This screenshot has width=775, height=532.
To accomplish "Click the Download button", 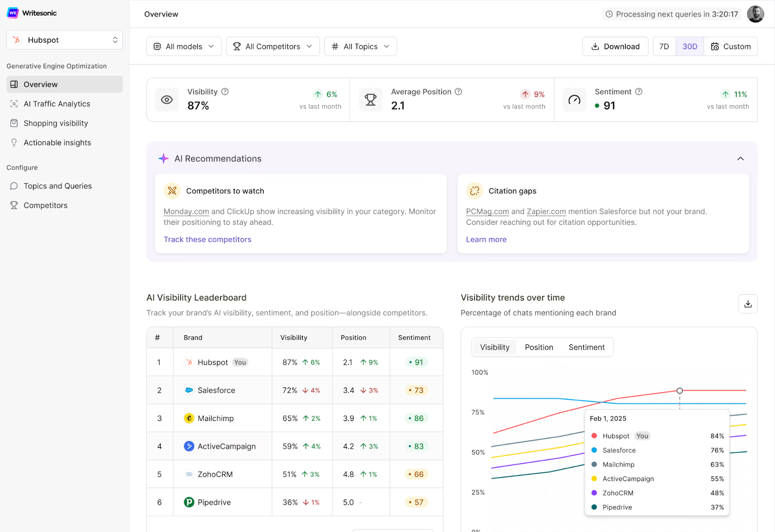I will [x=615, y=46].
